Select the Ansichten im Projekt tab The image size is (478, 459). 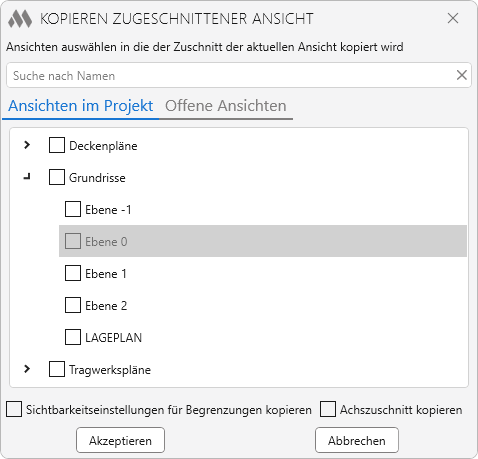(81, 106)
